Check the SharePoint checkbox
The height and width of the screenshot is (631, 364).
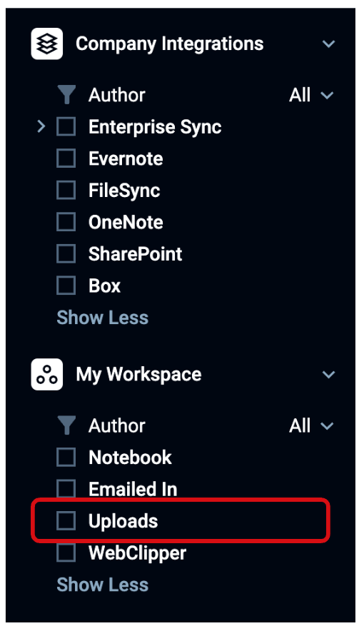coord(66,254)
